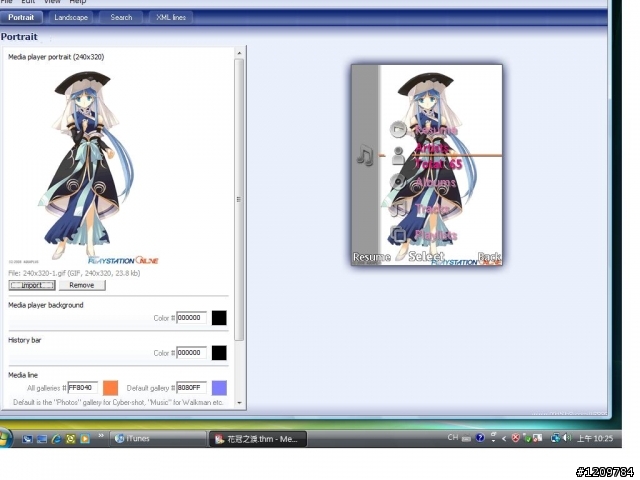Open the purple Default gallery color swatch
Image resolution: width=640 pixels, height=480 pixels.
(x=219, y=388)
